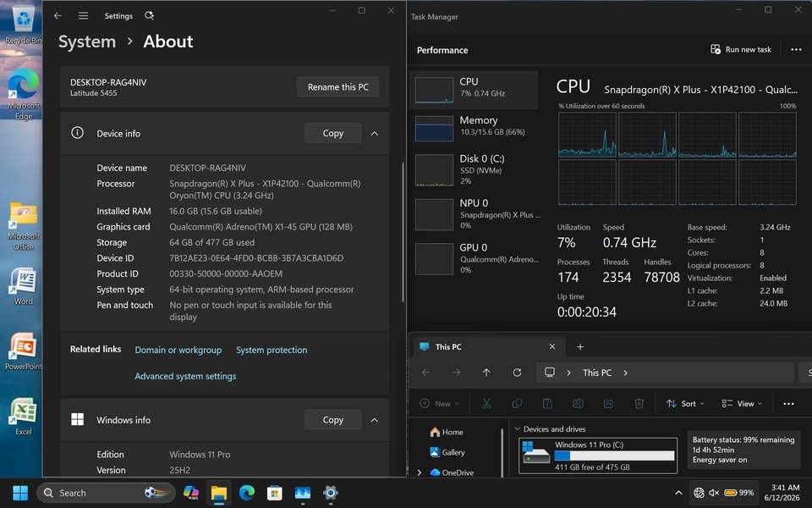Click the Run new task icon in Task Manager
Viewport: 812px width, 508px height.
pos(716,49)
